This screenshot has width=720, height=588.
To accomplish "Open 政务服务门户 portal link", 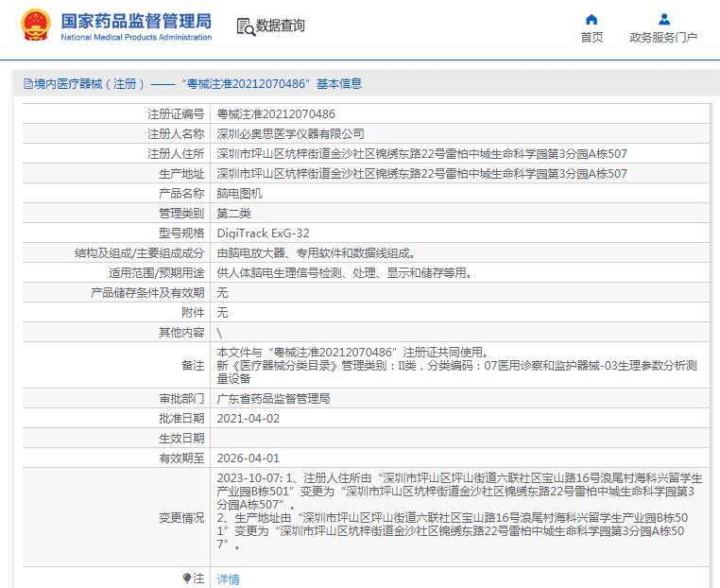I will pyautogui.click(x=663, y=37).
